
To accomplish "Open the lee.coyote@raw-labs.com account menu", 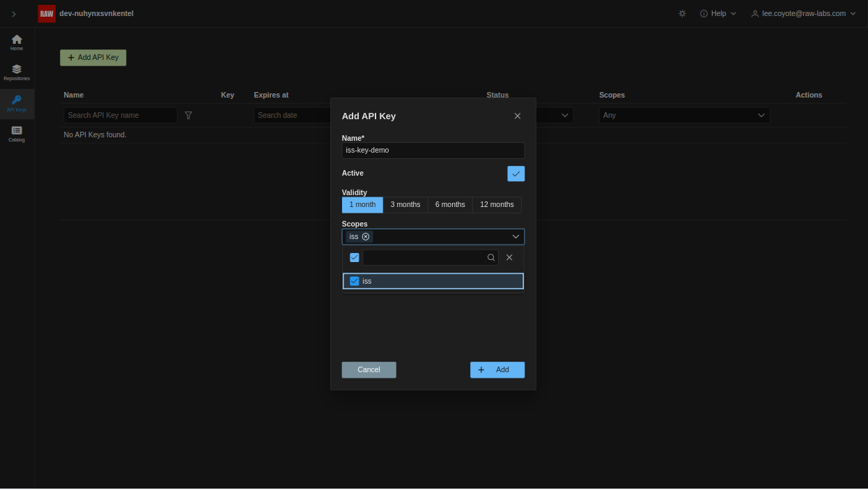I will point(803,13).
